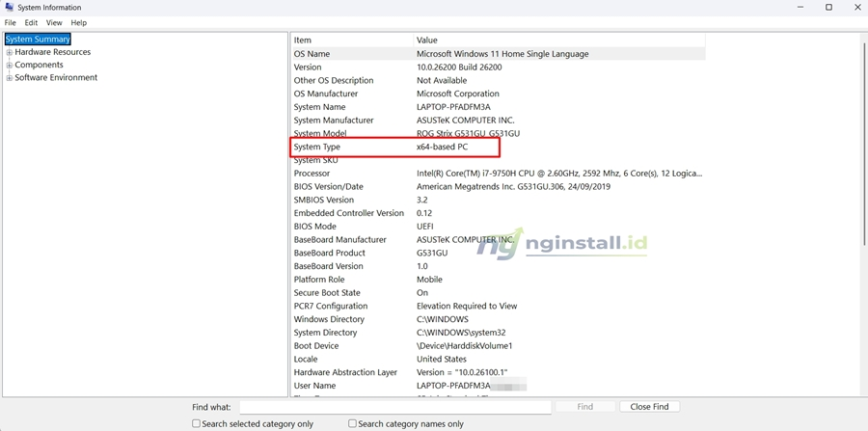Select the User Name row
868x431 pixels.
click(x=499, y=386)
